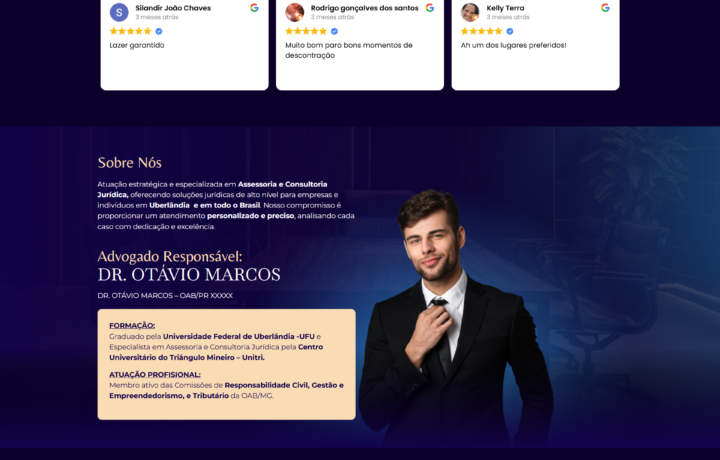Click the Sobre Nós heading
Image resolution: width=720 pixels, height=460 pixels.
(x=129, y=163)
